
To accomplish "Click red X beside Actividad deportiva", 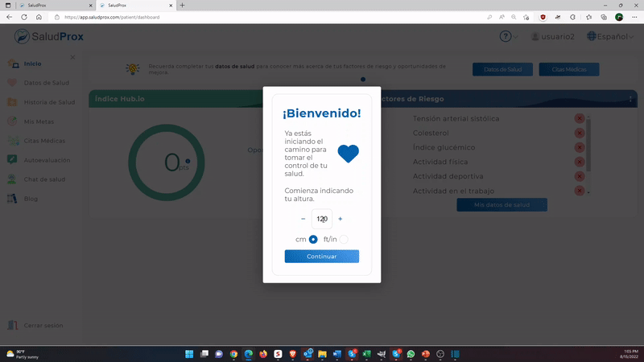I will coord(580,176).
